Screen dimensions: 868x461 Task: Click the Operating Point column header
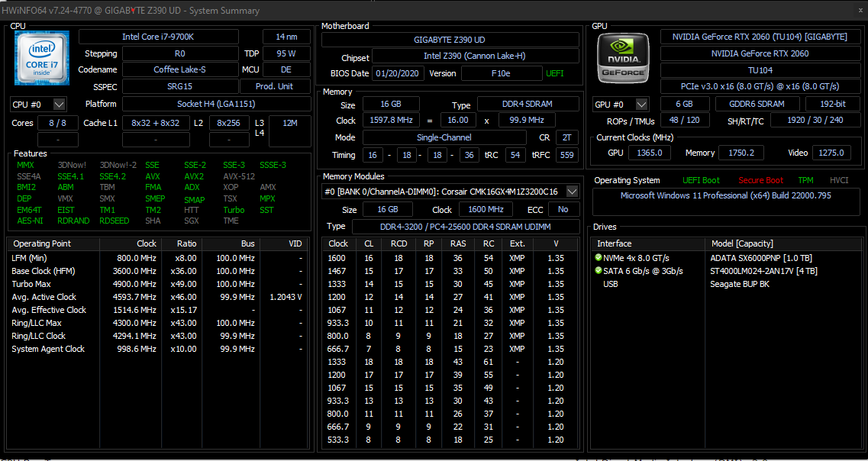point(53,243)
